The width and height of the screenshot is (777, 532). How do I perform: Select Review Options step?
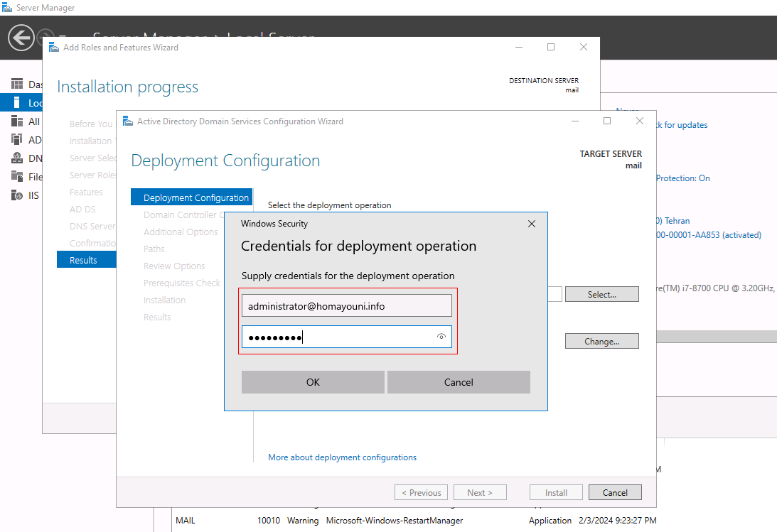[174, 266]
